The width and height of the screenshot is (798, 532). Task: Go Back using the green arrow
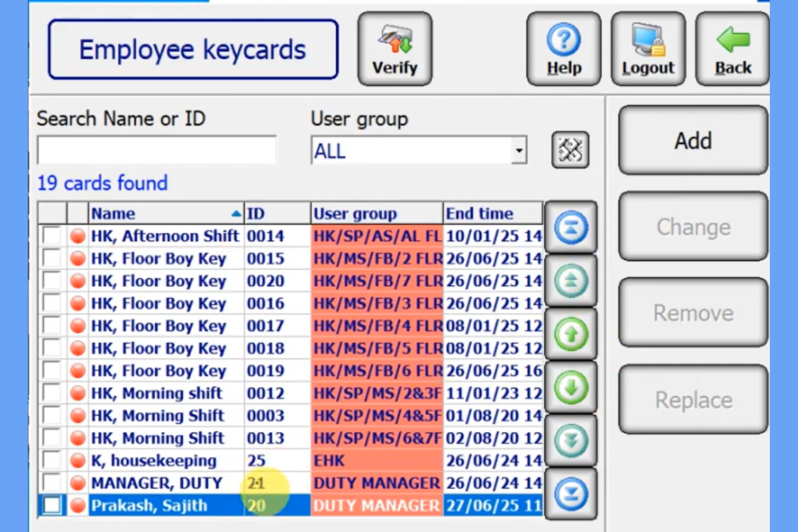pyautogui.click(x=733, y=49)
